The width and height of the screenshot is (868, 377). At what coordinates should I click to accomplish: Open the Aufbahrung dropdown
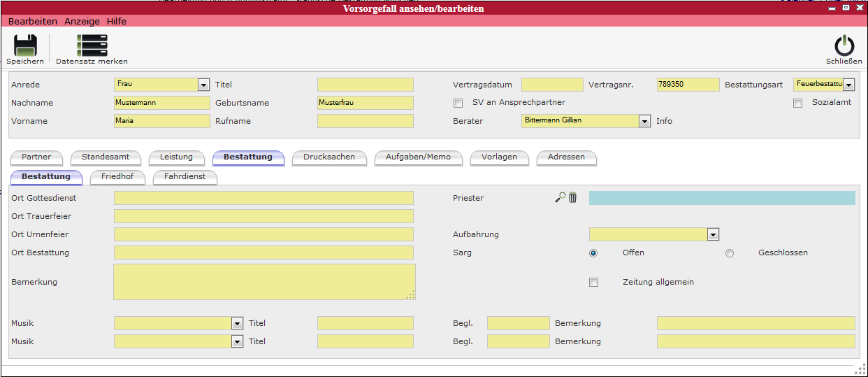pyautogui.click(x=713, y=235)
